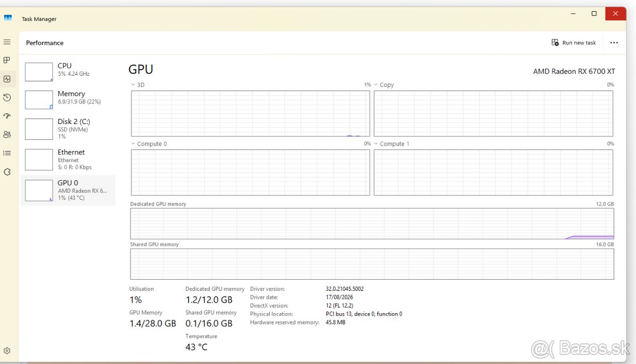
Task: Minimize the Task Manager window
Action: coord(573,14)
